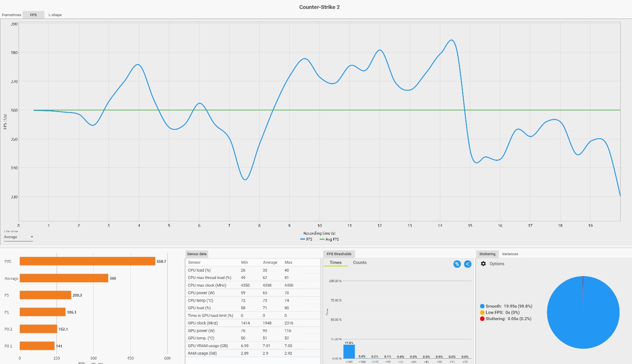
Task: Click the red Stuttering legend dot
Action: (482, 319)
